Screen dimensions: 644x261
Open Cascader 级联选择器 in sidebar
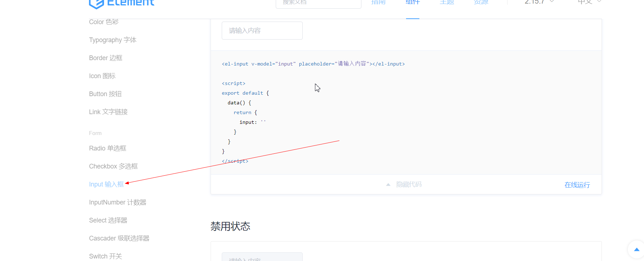coord(119,238)
